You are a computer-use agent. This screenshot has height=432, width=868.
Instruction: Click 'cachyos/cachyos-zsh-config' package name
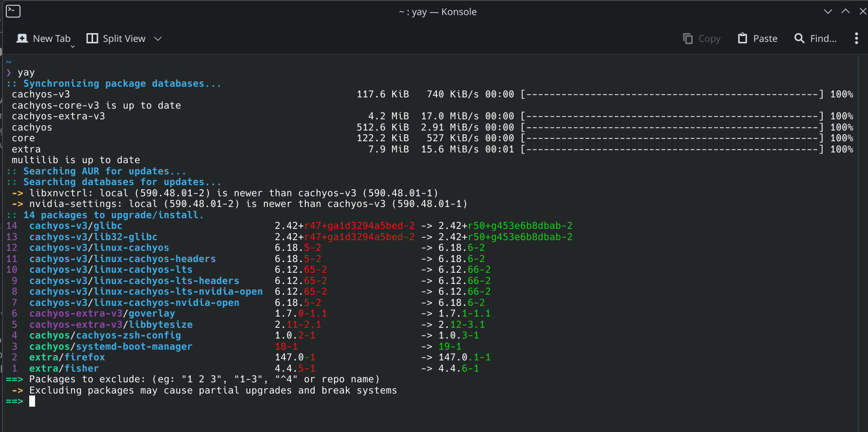(105, 336)
